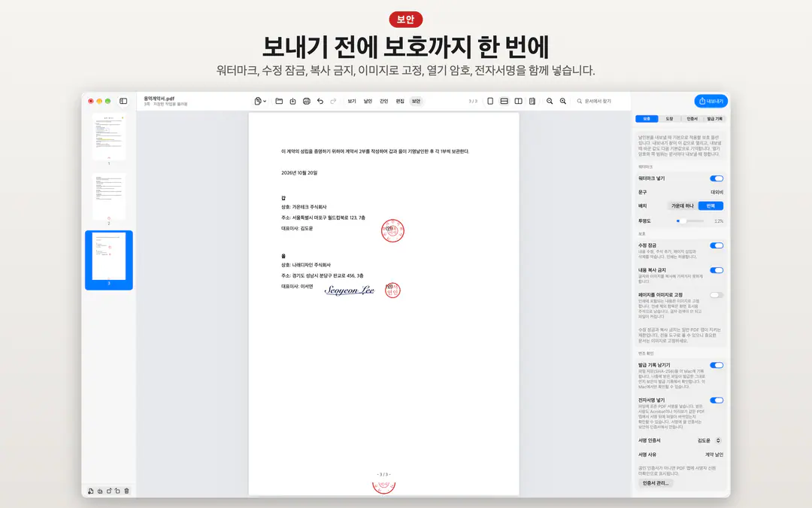Zoom in with magnifier plus icon

(x=563, y=101)
